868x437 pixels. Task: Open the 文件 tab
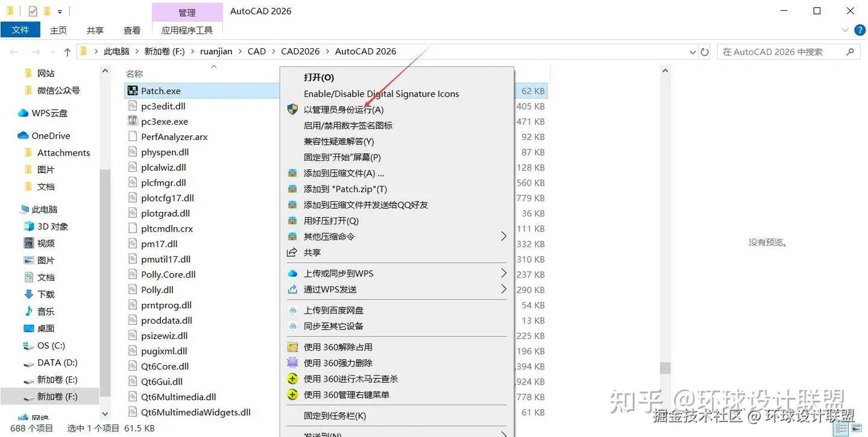(20, 30)
